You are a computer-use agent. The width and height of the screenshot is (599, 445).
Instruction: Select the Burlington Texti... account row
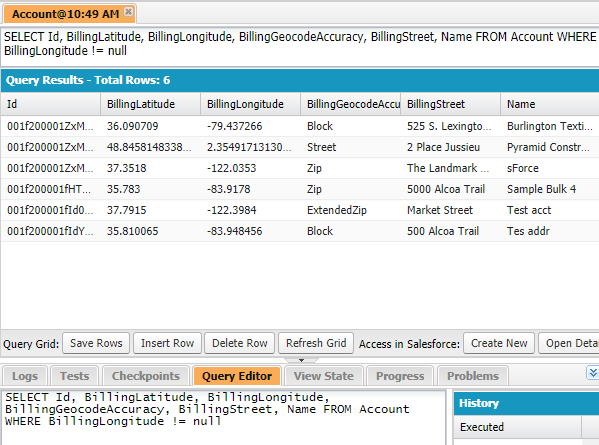click(x=300, y=126)
